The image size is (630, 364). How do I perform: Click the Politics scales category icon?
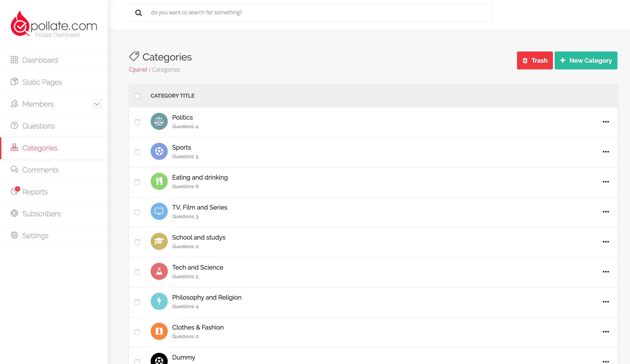pos(159,121)
